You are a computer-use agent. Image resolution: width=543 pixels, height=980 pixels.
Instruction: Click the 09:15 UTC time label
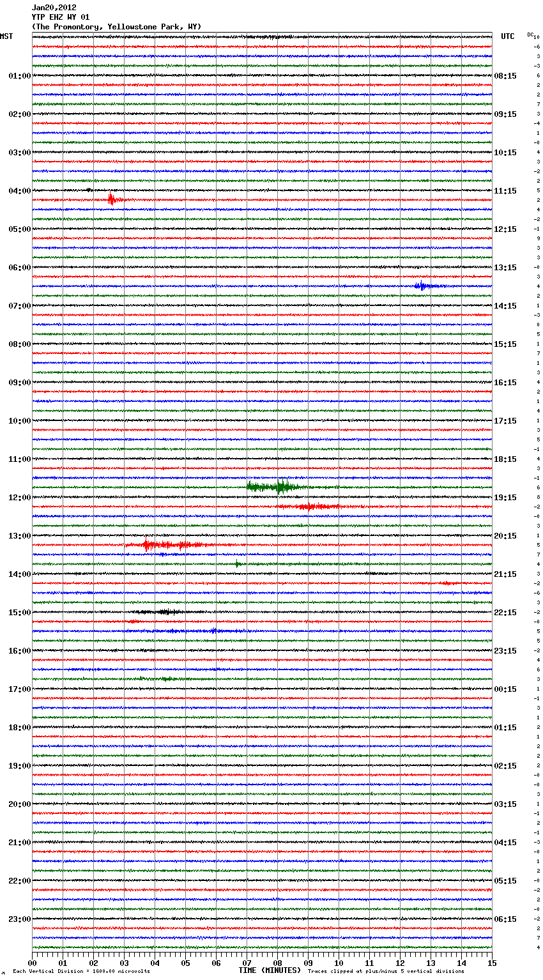[x=505, y=114]
